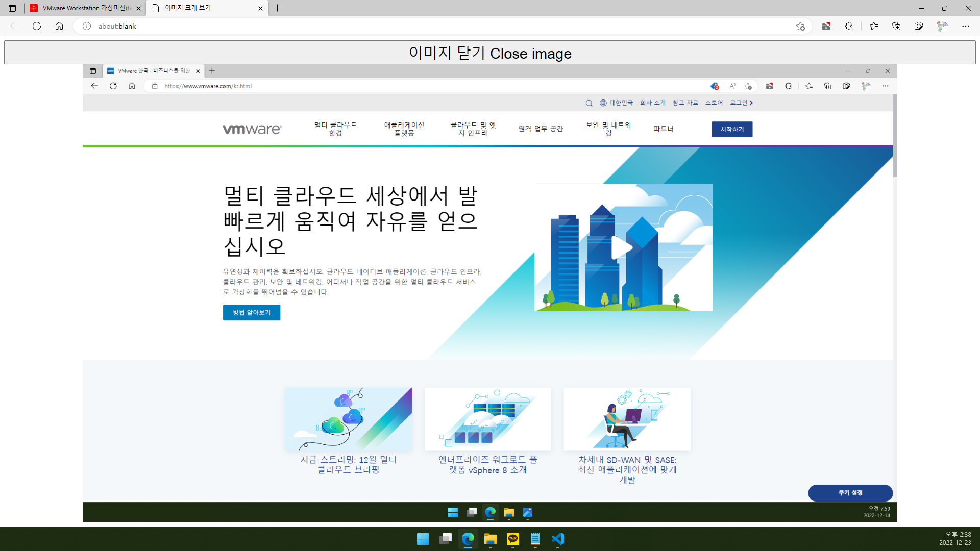Open host clock showing 오후 2:38

coord(955,539)
